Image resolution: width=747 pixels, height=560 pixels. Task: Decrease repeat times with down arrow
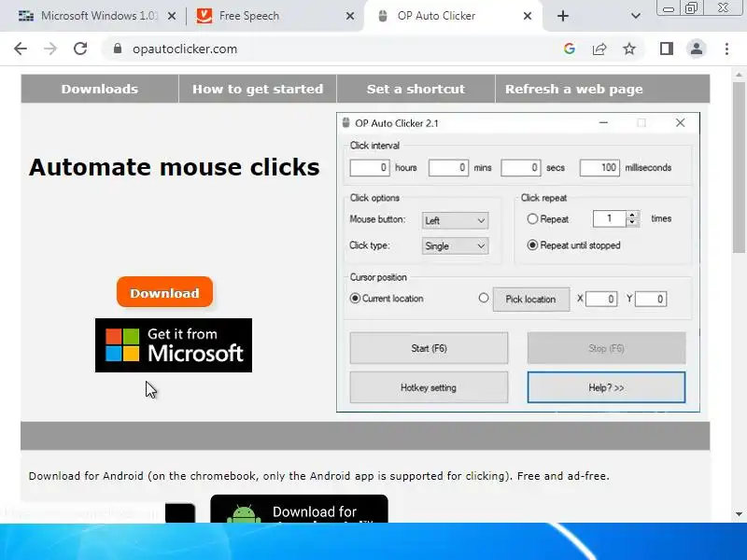632,223
